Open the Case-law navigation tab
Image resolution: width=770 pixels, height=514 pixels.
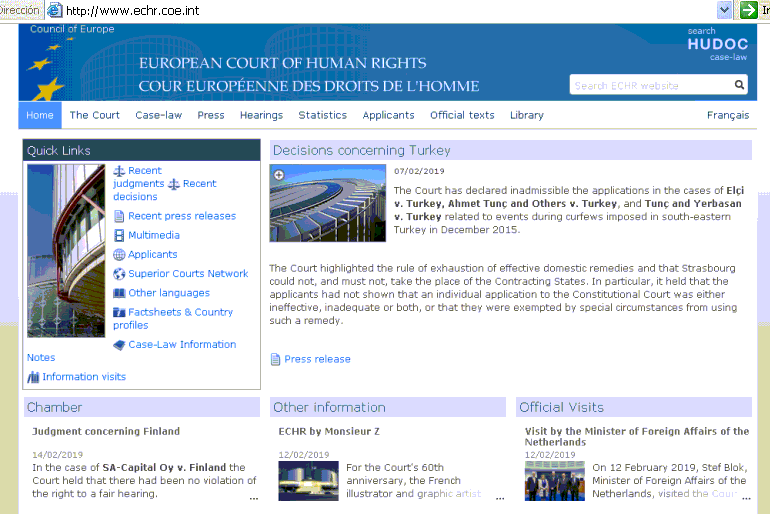158,115
